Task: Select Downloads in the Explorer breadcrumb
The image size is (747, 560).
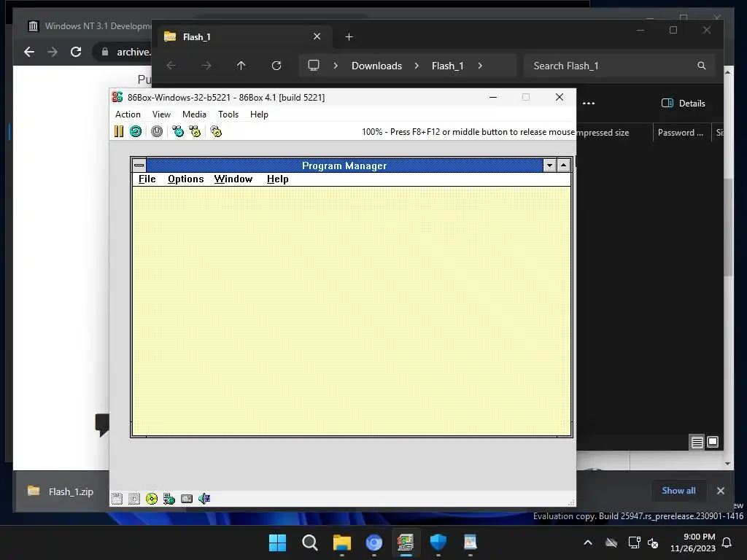Action: click(377, 66)
